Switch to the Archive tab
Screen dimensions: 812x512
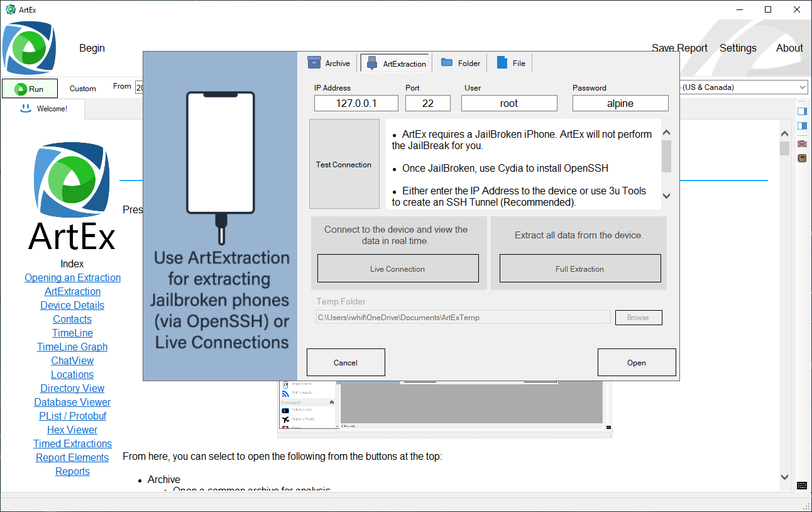(x=329, y=63)
